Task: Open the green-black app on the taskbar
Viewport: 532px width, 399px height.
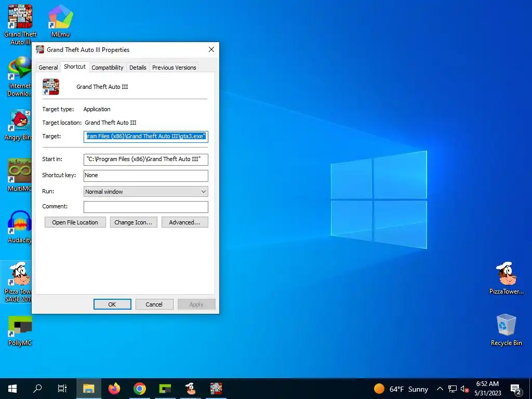Action: click(x=165, y=389)
